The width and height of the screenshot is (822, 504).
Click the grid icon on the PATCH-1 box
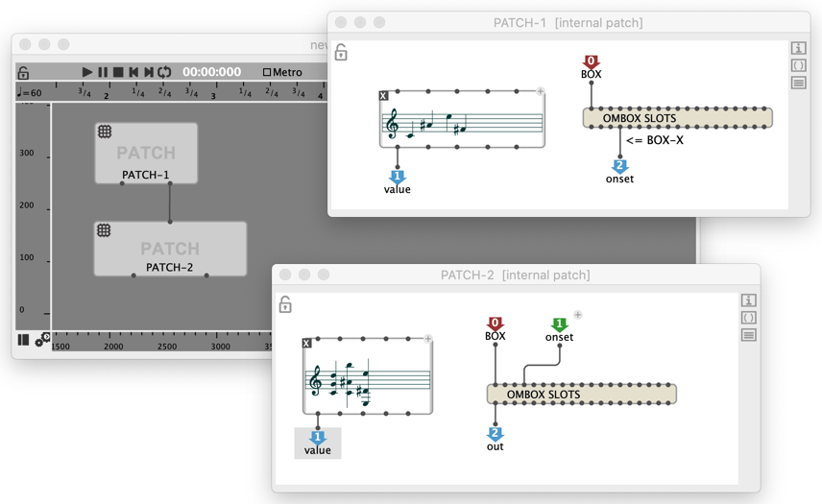[105, 132]
